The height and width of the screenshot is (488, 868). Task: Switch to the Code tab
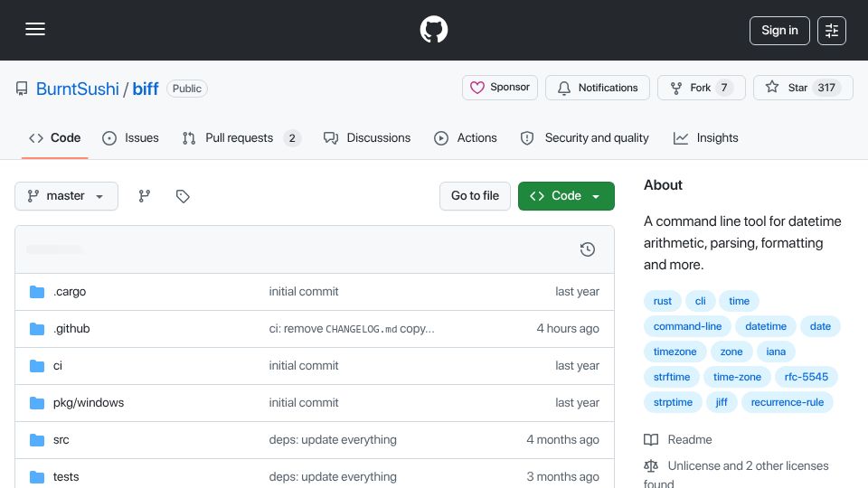pos(55,137)
